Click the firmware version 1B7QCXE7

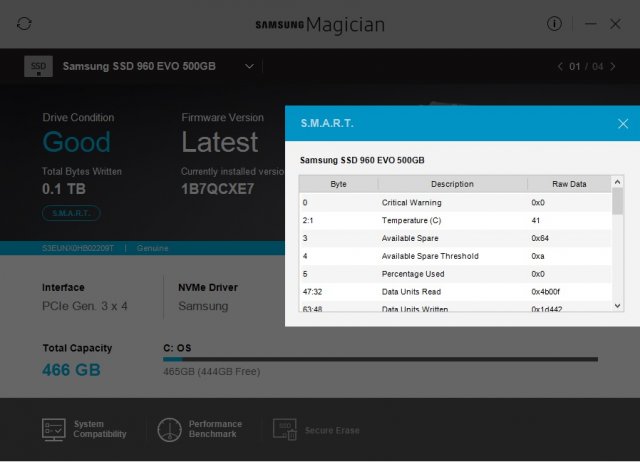pos(218,189)
